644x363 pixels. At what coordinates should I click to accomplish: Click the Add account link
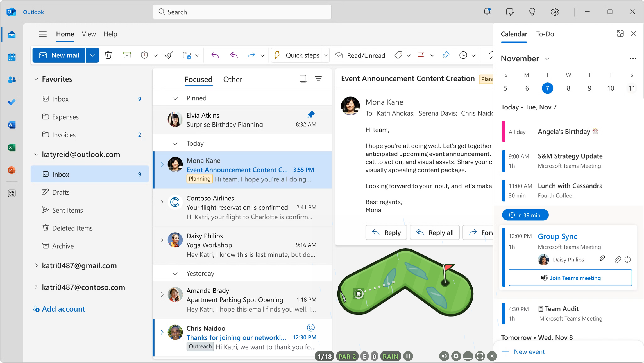coord(59,309)
